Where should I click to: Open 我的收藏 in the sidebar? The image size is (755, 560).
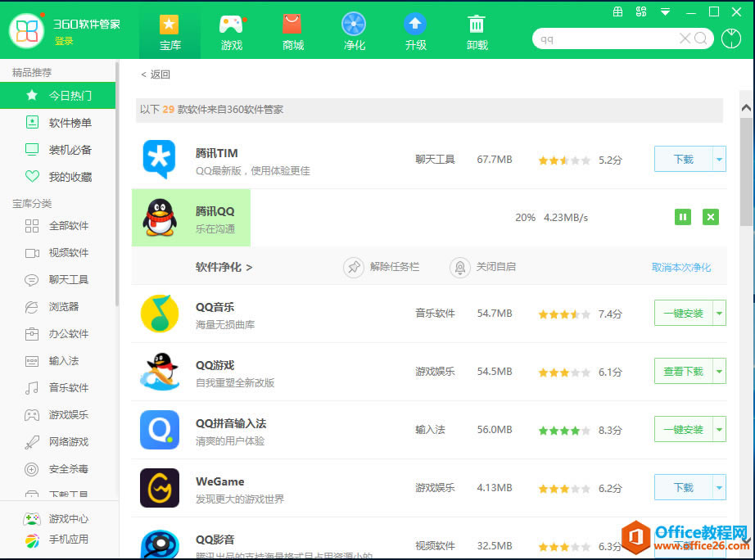(58, 177)
